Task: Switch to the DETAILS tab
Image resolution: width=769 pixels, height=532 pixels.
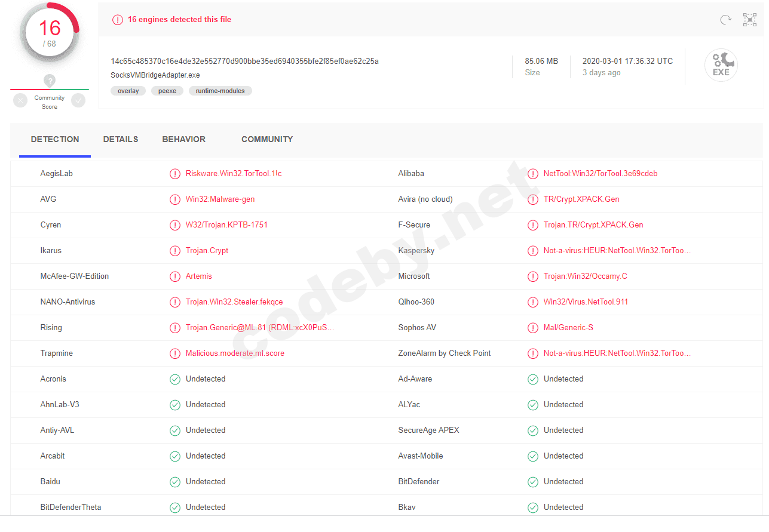Action: (x=121, y=139)
